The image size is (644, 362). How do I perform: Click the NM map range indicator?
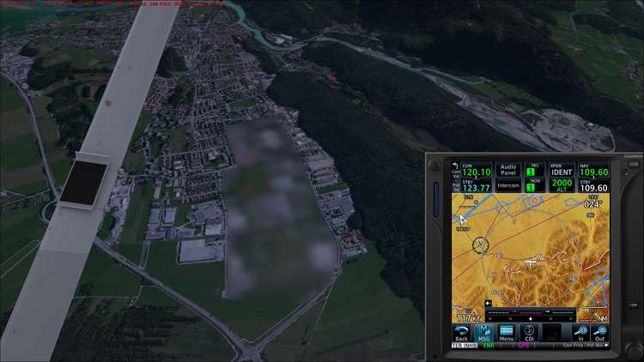tap(602, 319)
